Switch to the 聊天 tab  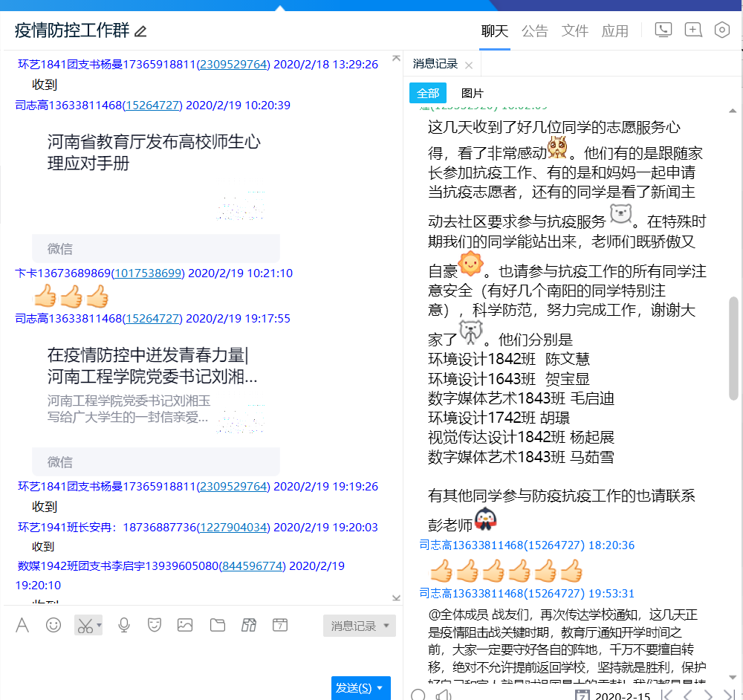495,31
